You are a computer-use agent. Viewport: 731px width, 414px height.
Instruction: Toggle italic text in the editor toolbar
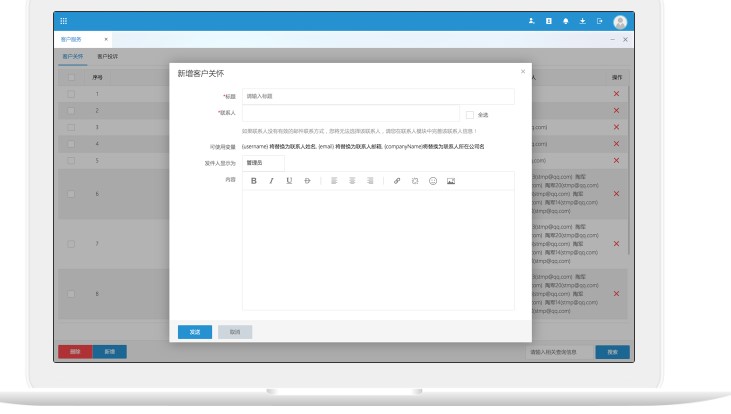tap(271, 181)
